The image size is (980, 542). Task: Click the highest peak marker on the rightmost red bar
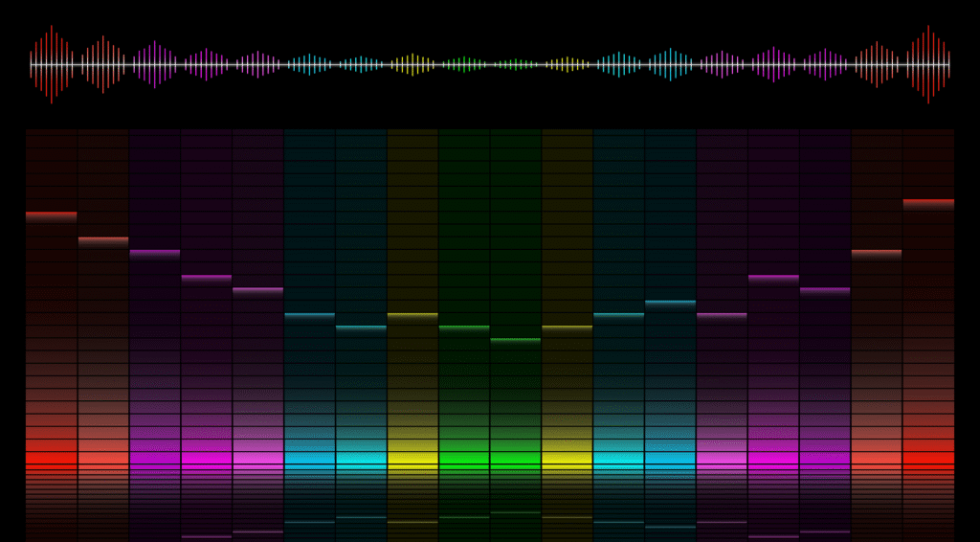pyautogui.click(x=928, y=204)
